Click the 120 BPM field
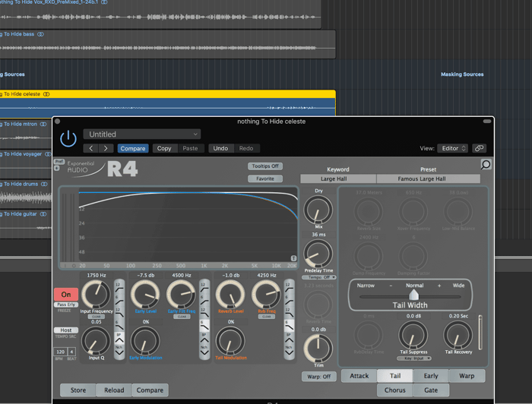Screen dimensions: 532x404 [x=60, y=352]
